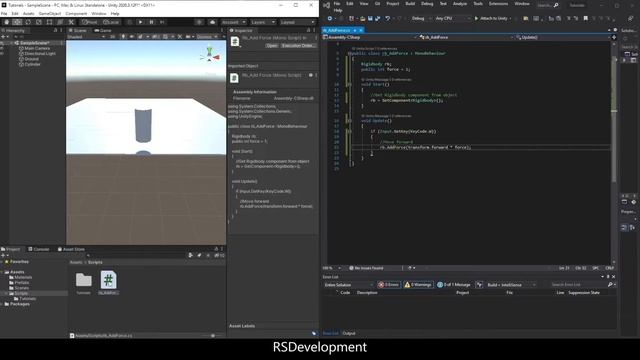Screen dimensions: 640x360
Task: Toggle Pivot/Center handle position
Action: point(89,22)
